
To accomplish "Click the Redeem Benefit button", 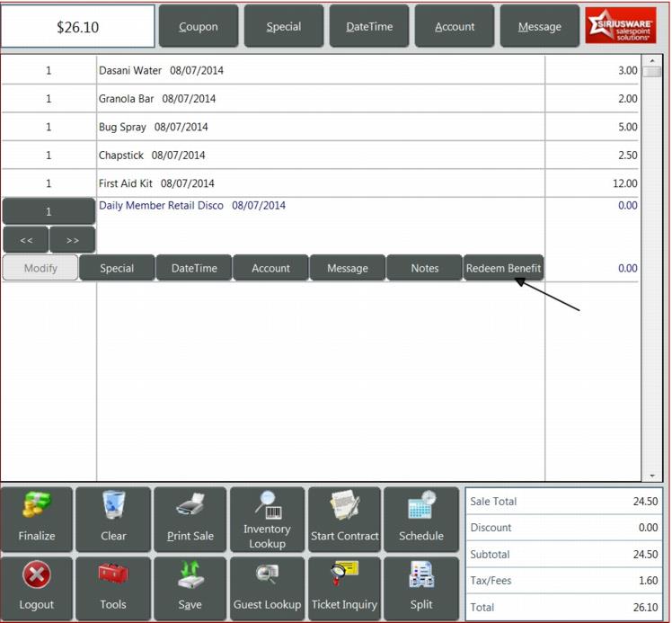I will 503,268.
